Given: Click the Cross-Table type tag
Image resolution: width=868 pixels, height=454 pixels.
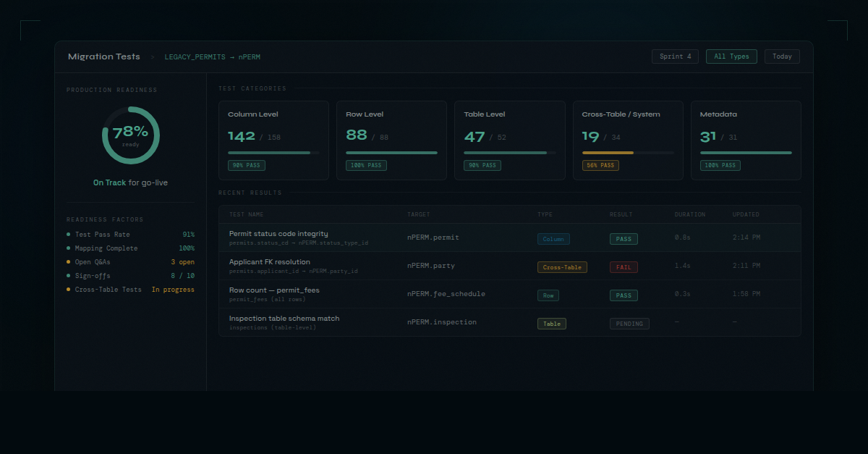Looking at the screenshot, I should click(562, 267).
